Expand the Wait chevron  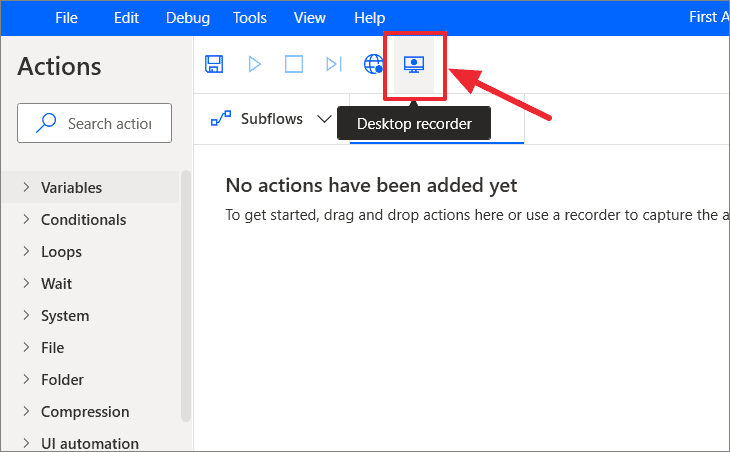(26, 283)
